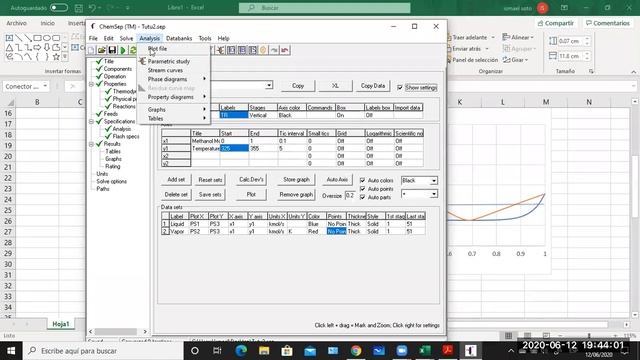Click the Excel undo icon in title bar
640x360 pixels.
[93, 8]
